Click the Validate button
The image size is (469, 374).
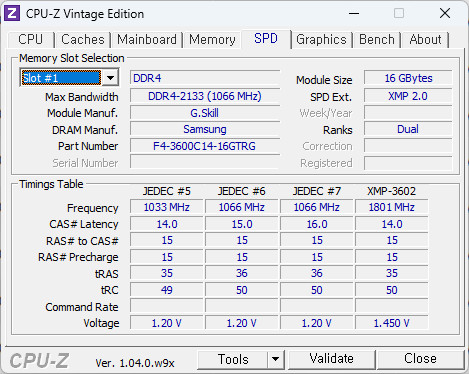coord(331,359)
